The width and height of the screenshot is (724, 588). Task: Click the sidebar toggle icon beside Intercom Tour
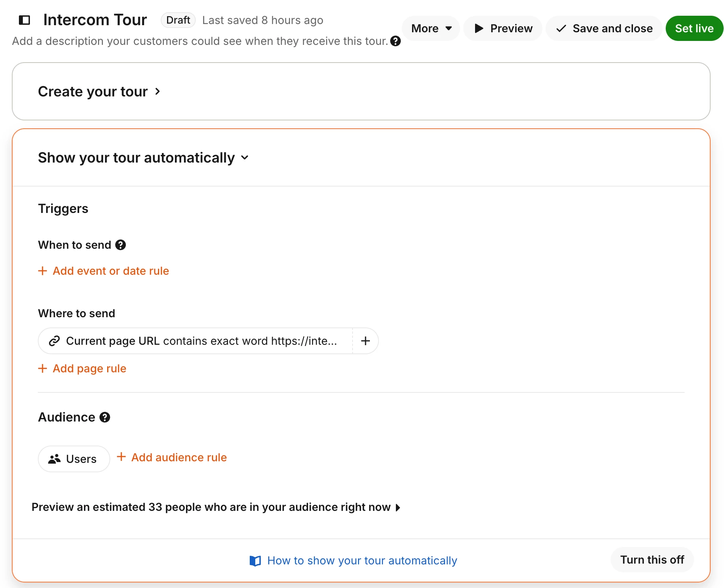click(24, 20)
